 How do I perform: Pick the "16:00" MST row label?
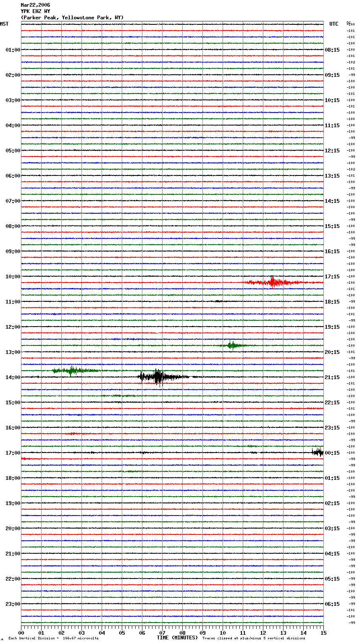[x=13, y=428]
